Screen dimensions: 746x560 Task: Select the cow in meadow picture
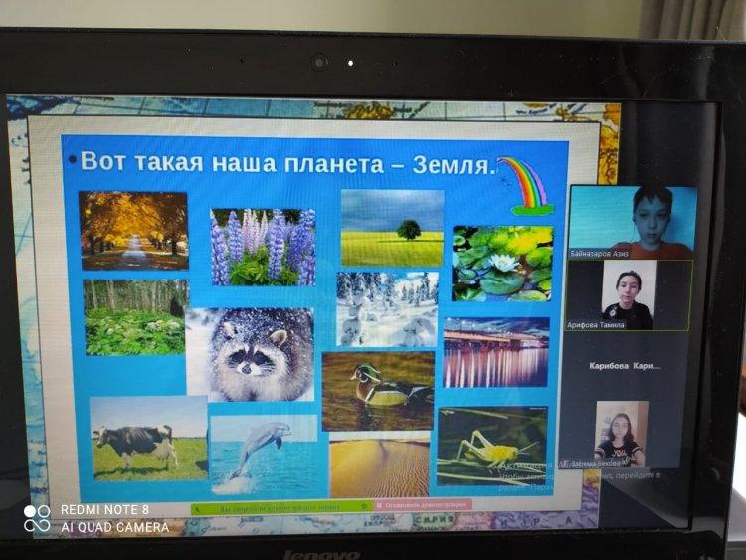(x=148, y=439)
